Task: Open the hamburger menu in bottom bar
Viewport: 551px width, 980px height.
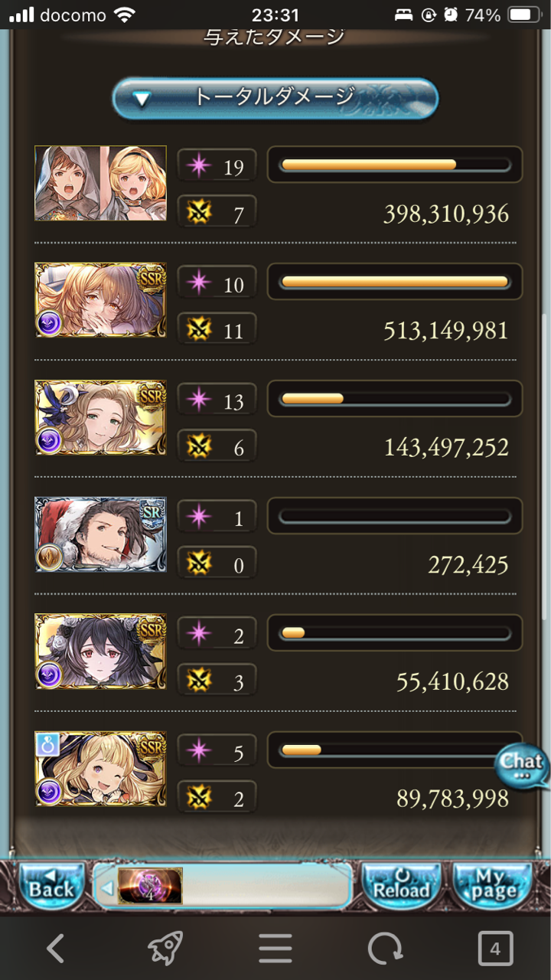Action: click(x=275, y=949)
